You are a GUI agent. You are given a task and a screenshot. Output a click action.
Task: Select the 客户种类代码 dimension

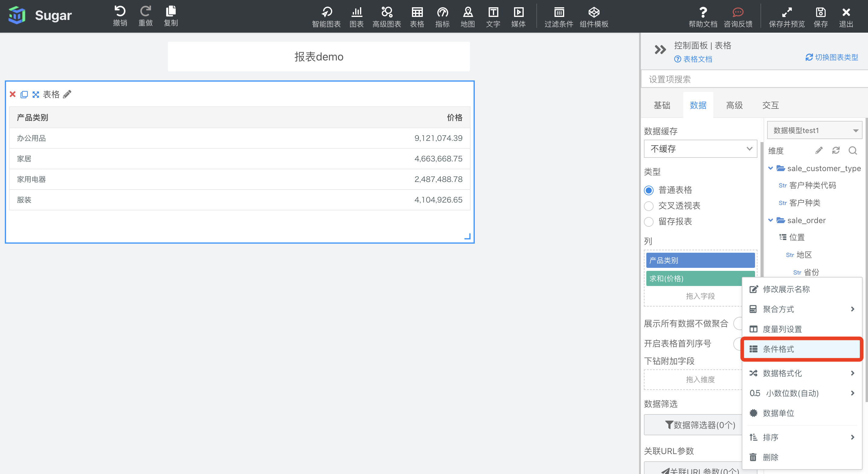(807, 185)
